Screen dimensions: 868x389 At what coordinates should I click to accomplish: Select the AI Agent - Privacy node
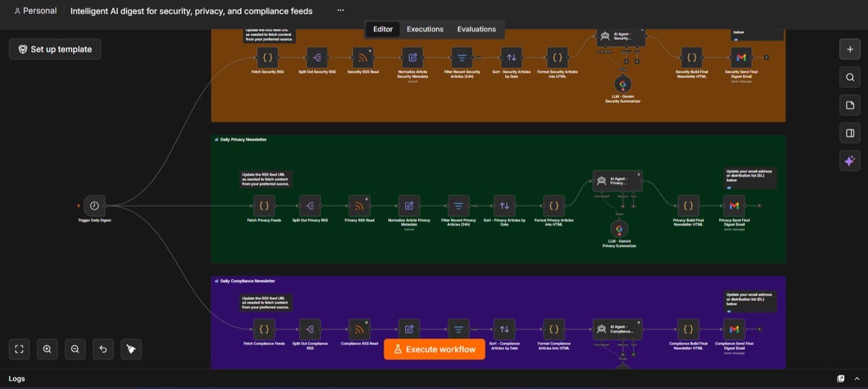point(618,181)
